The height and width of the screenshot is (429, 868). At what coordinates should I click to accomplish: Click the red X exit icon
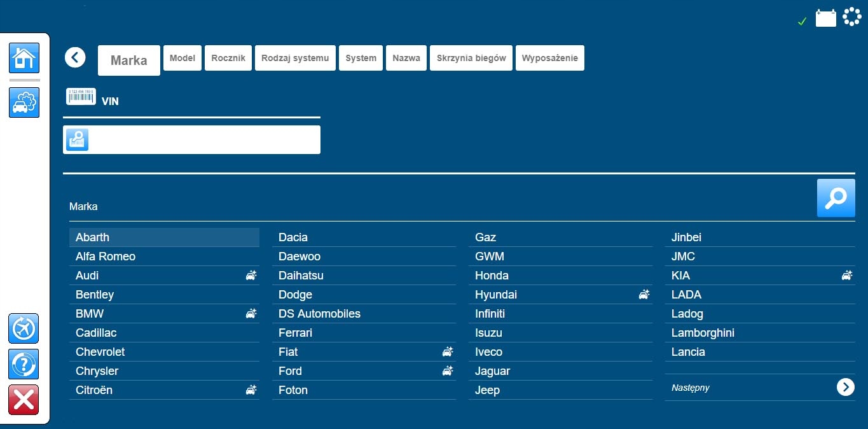[x=24, y=400]
